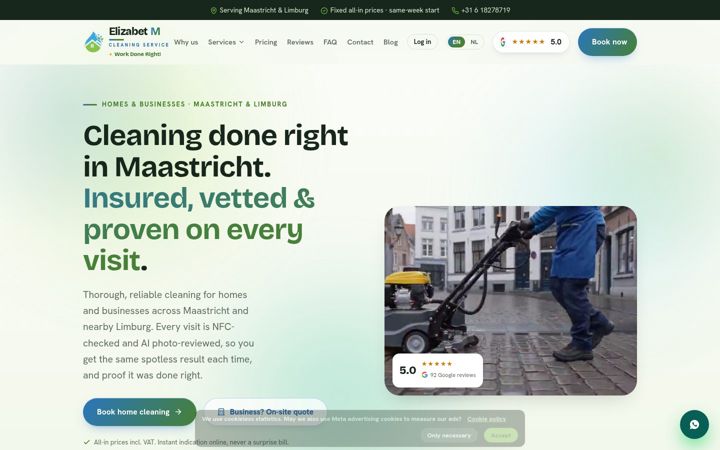This screenshot has width=720, height=450.
Task: Open the Blog link in navigation
Action: pos(391,42)
